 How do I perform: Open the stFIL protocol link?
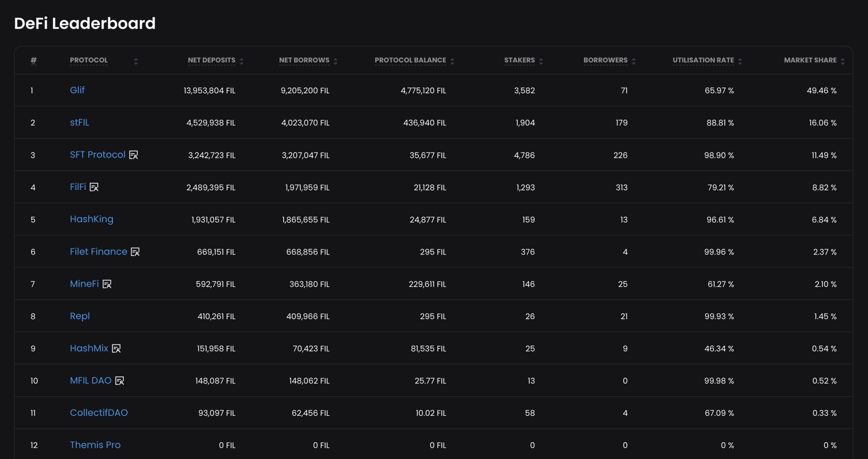click(79, 122)
